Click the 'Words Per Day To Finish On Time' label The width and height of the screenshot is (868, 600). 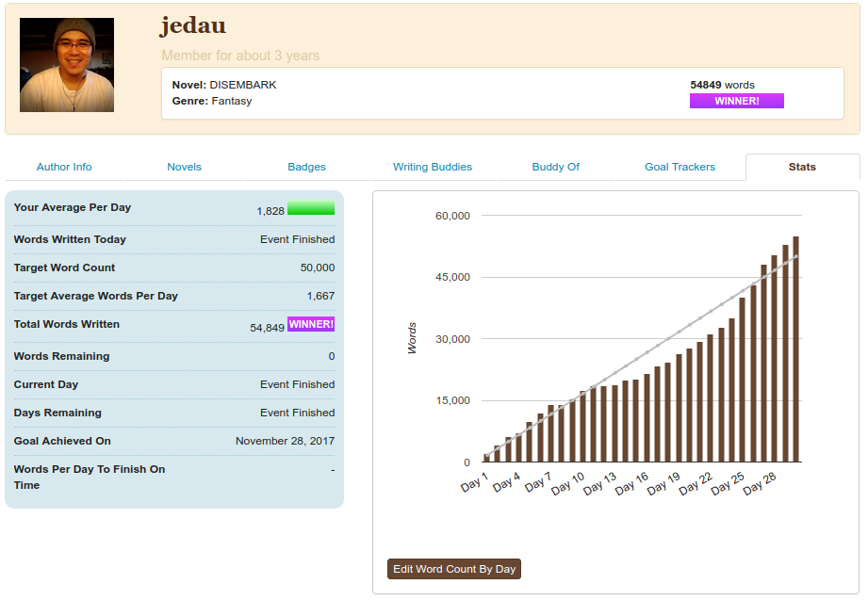90,478
